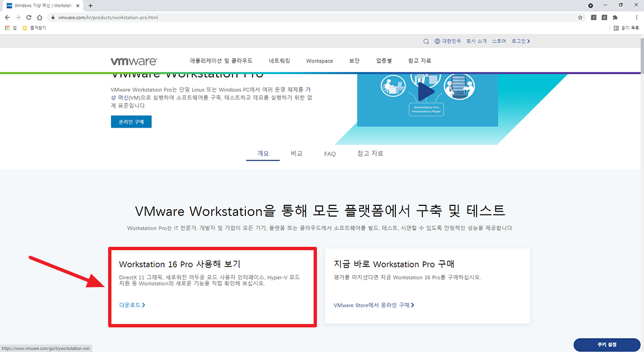Viewport: 644px width, 352px height.
Task: Click the profile circle icon in title bar
Action: point(591,6)
